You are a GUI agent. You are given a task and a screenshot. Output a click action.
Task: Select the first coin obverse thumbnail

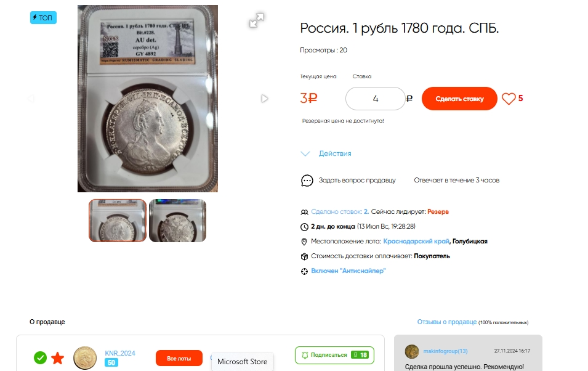(118, 220)
